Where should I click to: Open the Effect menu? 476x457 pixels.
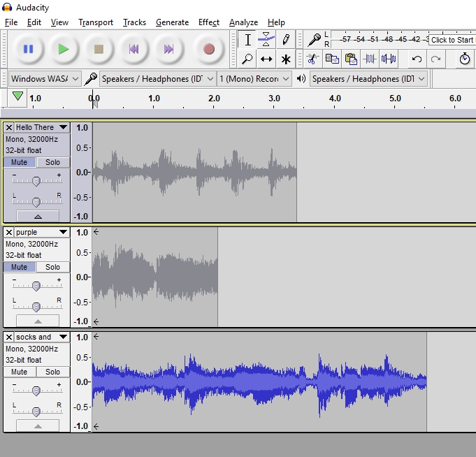pos(209,22)
